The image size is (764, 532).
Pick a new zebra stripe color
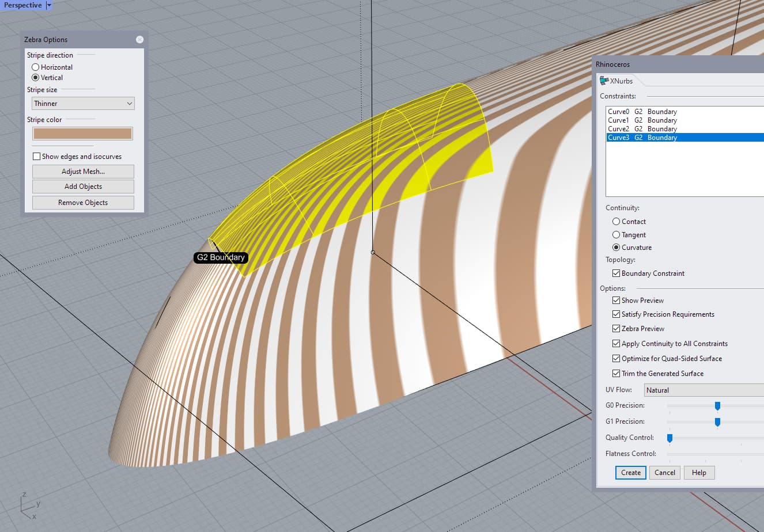click(x=82, y=134)
